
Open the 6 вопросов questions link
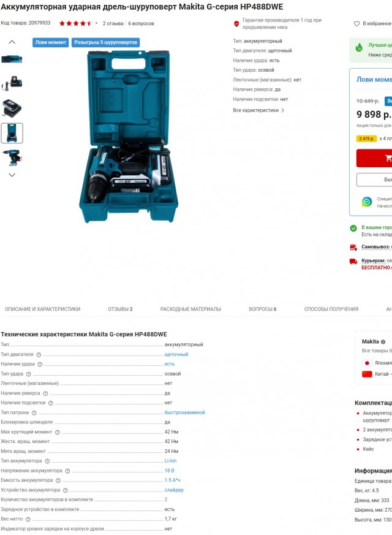(141, 23)
